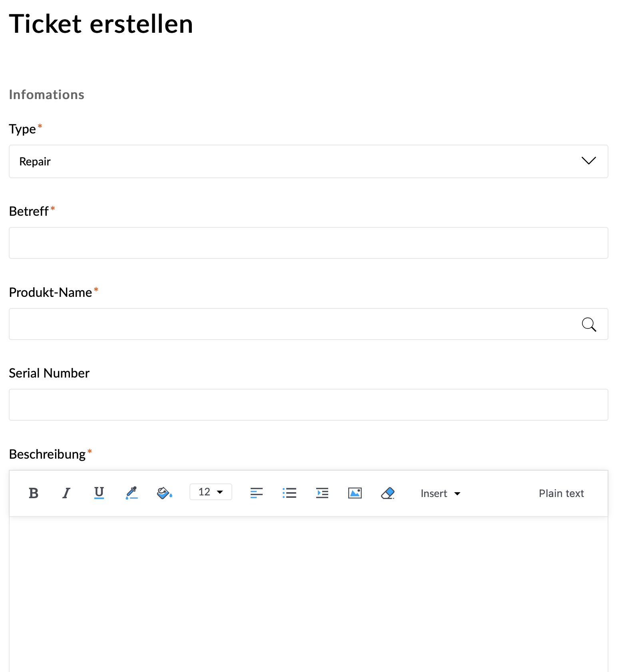Viewport: 634px width, 672px height.
Task: Insert a bulleted list
Action: pos(289,493)
